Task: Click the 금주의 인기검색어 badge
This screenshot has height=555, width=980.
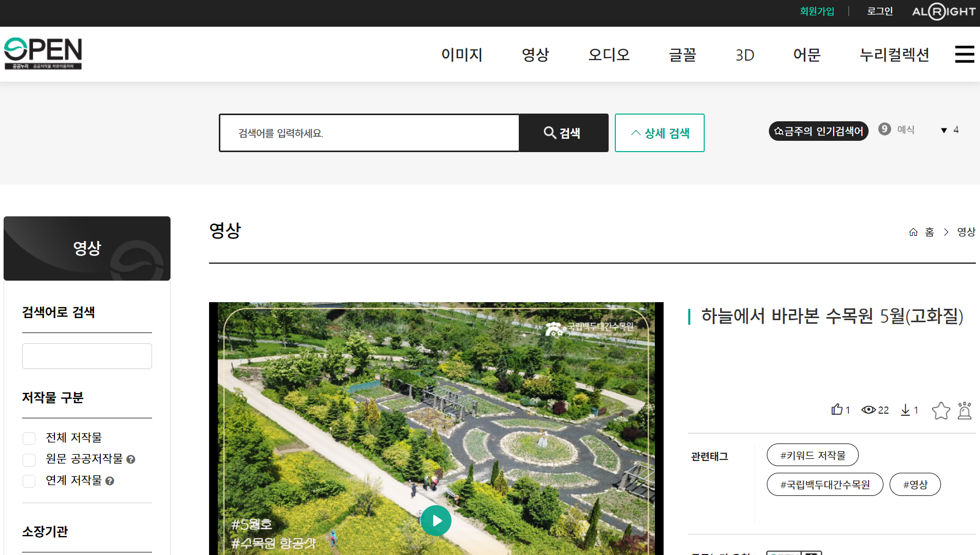Action: pyautogui.click(x=819, y=131)
